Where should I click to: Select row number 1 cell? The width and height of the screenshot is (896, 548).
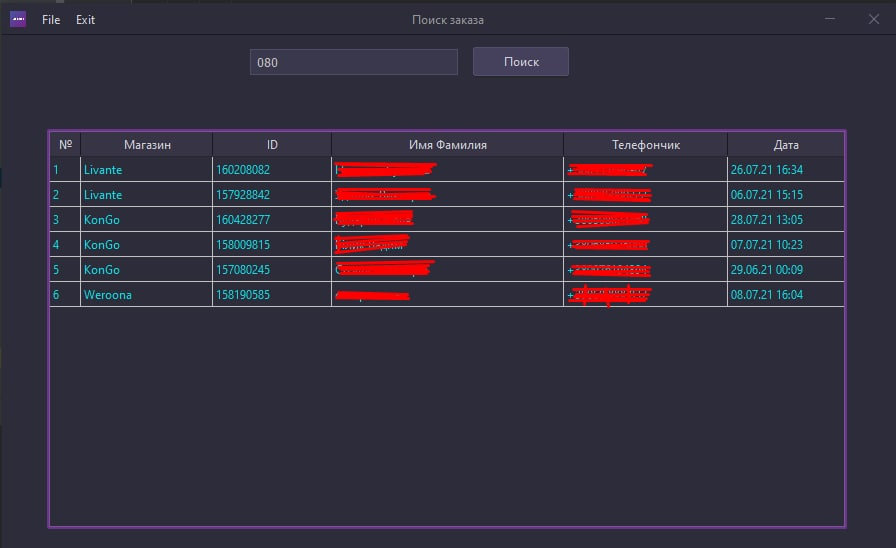[x=65, y=169]
